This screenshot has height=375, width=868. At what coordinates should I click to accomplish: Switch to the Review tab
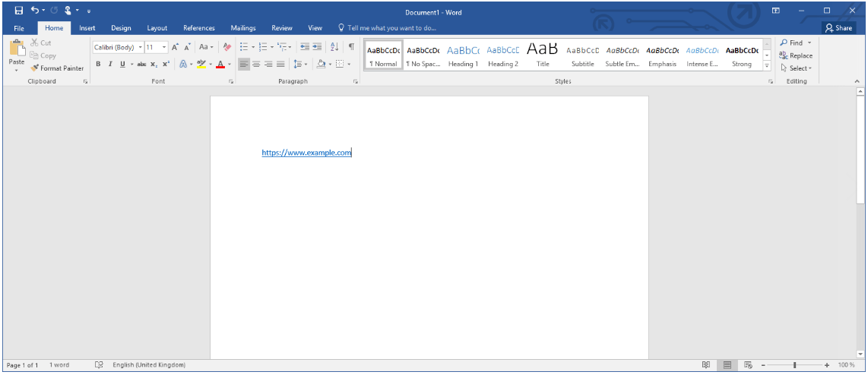coord(282,28)
